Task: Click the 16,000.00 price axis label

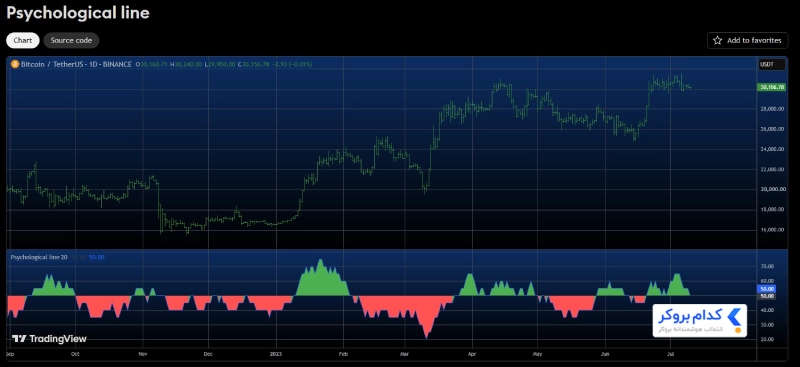Action: coord(773,230)
